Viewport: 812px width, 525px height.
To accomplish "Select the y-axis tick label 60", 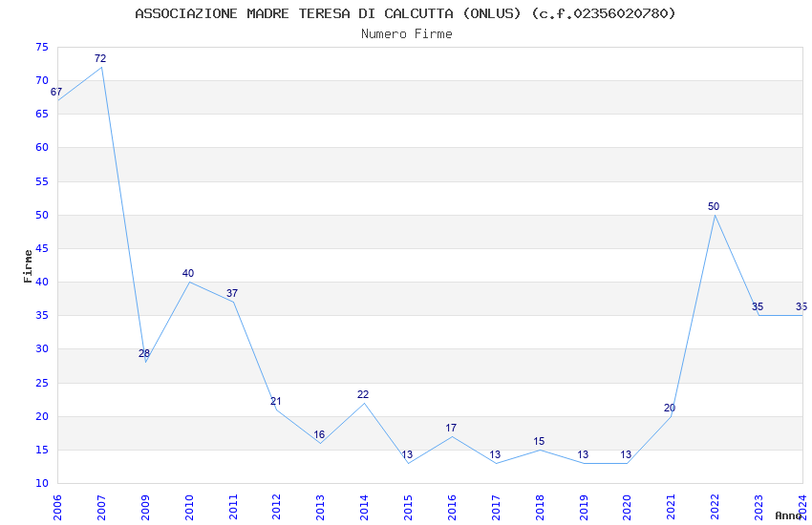I will tap(42, 147).
